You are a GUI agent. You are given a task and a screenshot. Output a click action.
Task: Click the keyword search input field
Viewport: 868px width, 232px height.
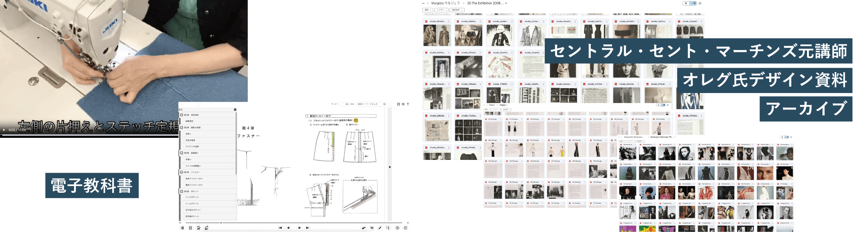[x=369, y=104]
